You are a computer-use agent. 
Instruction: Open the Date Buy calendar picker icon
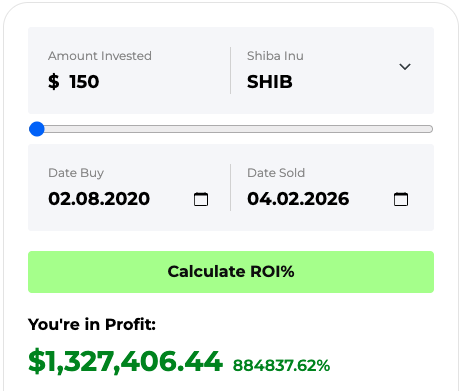coord(201,199)
